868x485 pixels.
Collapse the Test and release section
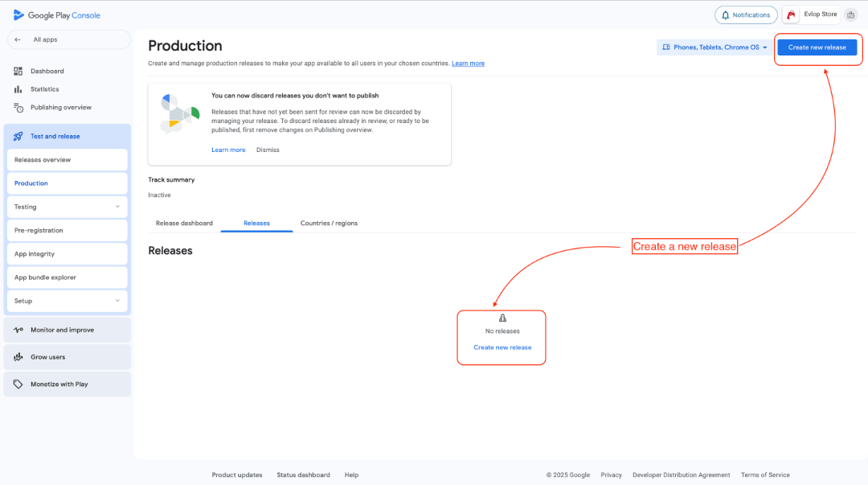(x=67, y=137)
